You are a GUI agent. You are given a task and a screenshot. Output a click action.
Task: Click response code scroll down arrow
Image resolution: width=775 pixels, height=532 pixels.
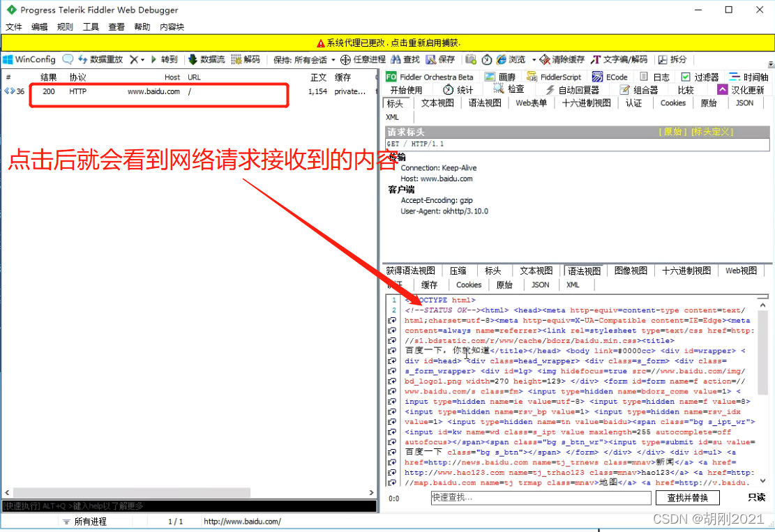[762, 480]
